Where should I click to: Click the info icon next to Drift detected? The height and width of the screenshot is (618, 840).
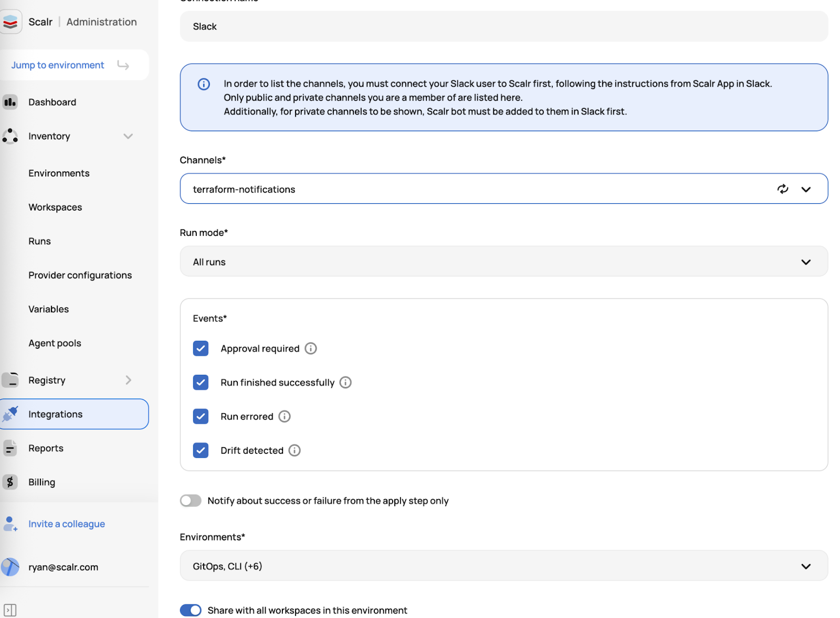(x=295, y=451)
